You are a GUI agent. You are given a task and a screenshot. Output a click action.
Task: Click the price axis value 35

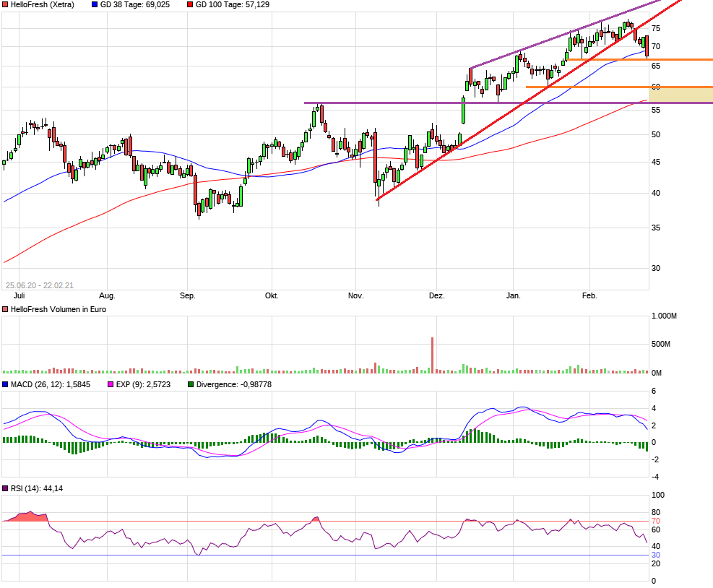pyautogui.click(x=656, y=228)
